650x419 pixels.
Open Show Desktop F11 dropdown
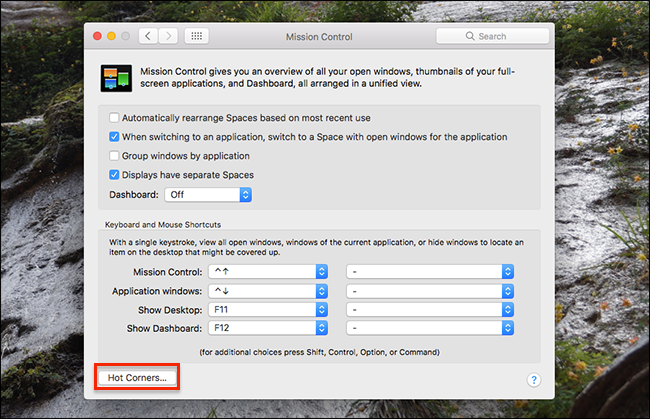tap(268, 310)
